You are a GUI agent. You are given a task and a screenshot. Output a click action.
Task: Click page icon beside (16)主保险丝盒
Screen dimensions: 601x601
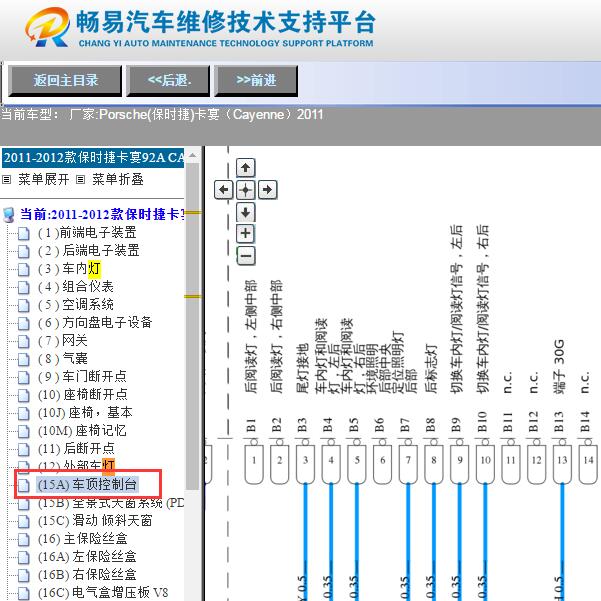(23, 540)
